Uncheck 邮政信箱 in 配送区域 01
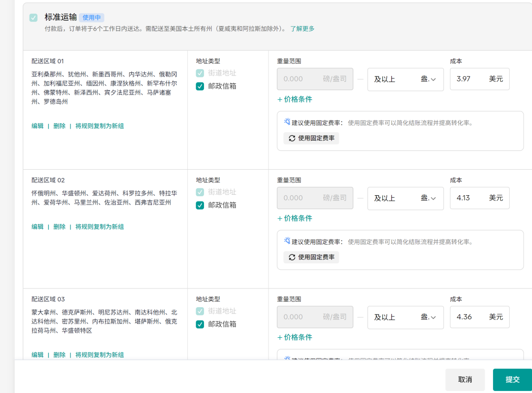This screenshot has height=393, width=532. [x=200, y=86]
